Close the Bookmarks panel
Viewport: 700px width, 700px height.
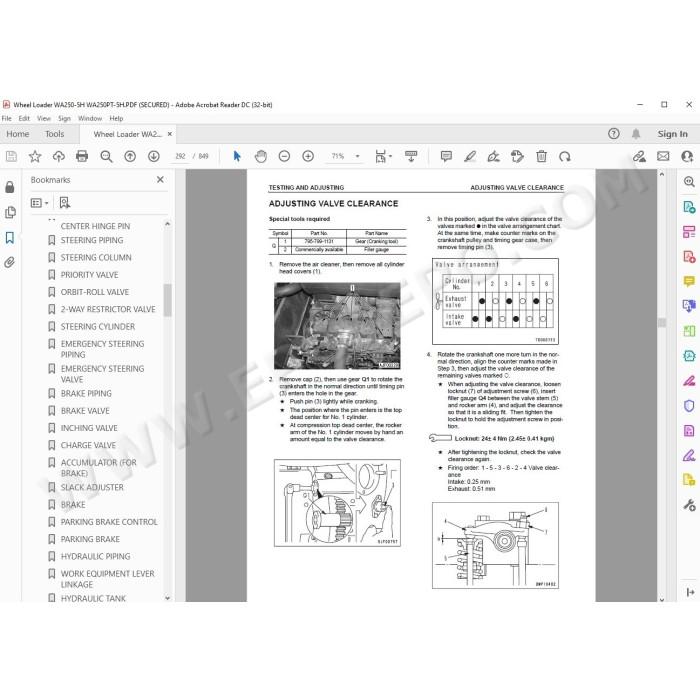[x=160, y=179]
